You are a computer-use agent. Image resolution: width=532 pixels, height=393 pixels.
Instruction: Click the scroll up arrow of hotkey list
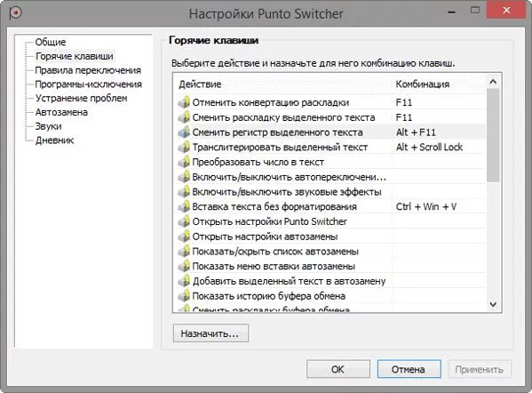click(493, 82)
